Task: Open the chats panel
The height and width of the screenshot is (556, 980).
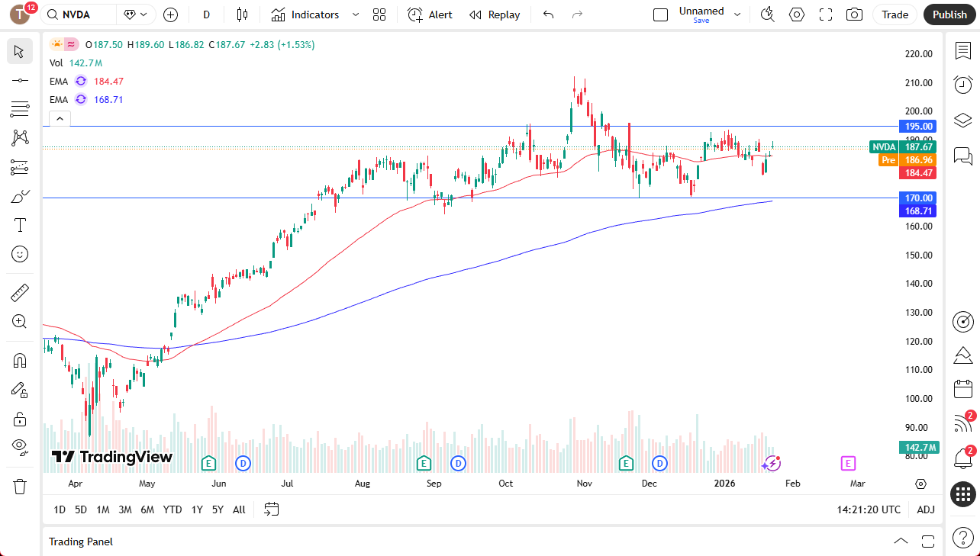Action: (963, 156)
